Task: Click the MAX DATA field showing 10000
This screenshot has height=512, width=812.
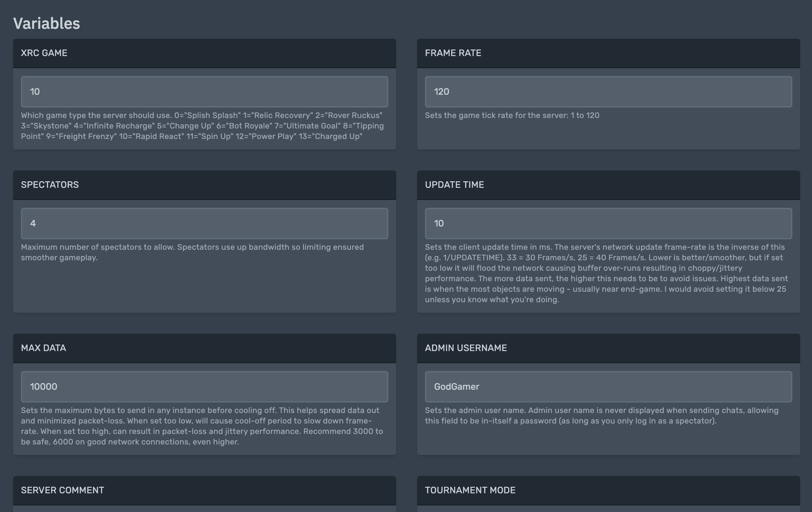Action: pos(204,386)
